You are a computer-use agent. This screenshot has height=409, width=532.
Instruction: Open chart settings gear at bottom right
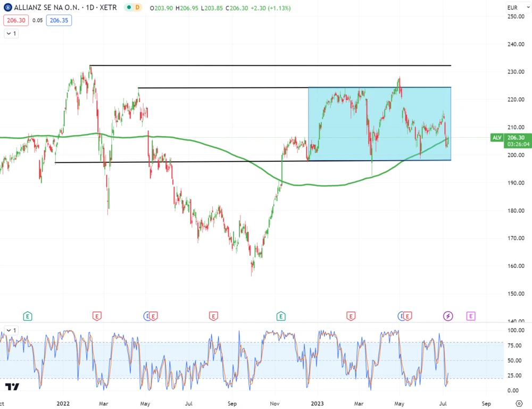519,404
